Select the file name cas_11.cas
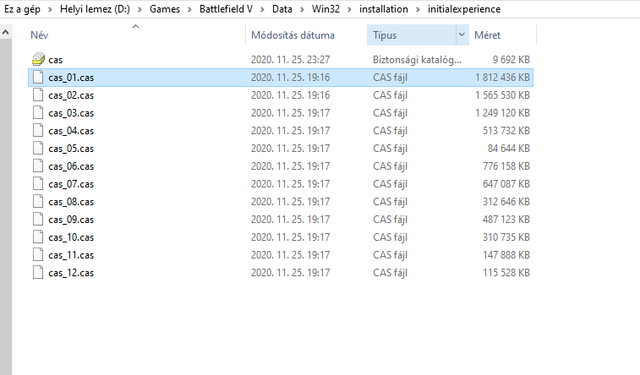This screenshot has width=640, height=375. click(71, 255)
